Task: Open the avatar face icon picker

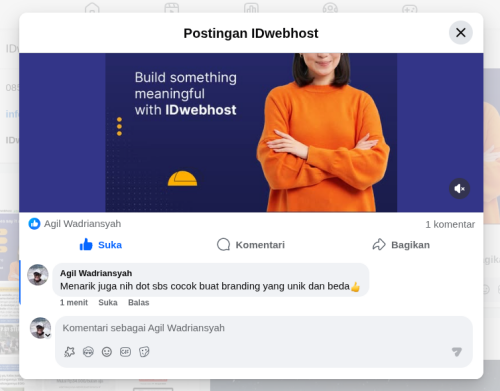Action: (88, 352)
